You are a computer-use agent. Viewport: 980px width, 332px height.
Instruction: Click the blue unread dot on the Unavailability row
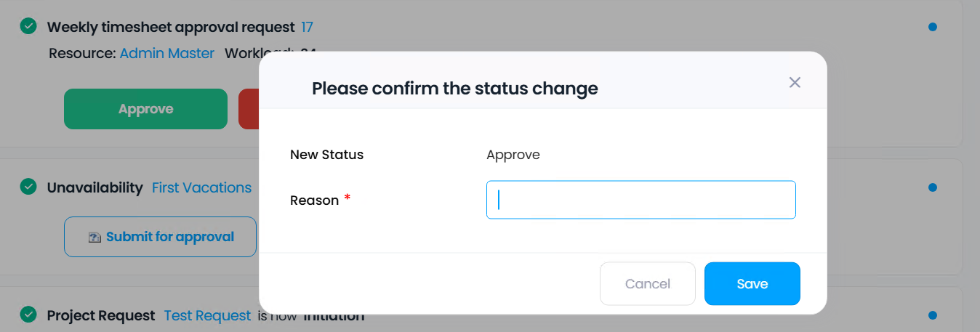[933, 187]
